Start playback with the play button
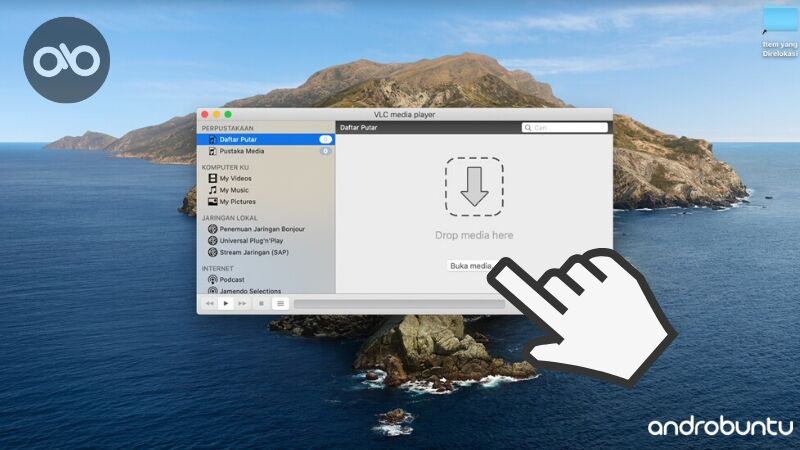This screenshot has width=800, height=450. point(226,304)
